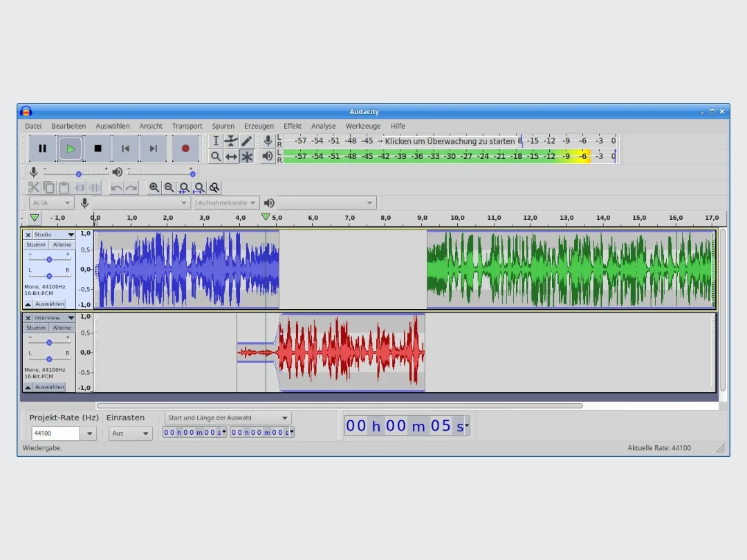Open the playback device dropdown
747x560 pixels.
click(x=326, y=203)
